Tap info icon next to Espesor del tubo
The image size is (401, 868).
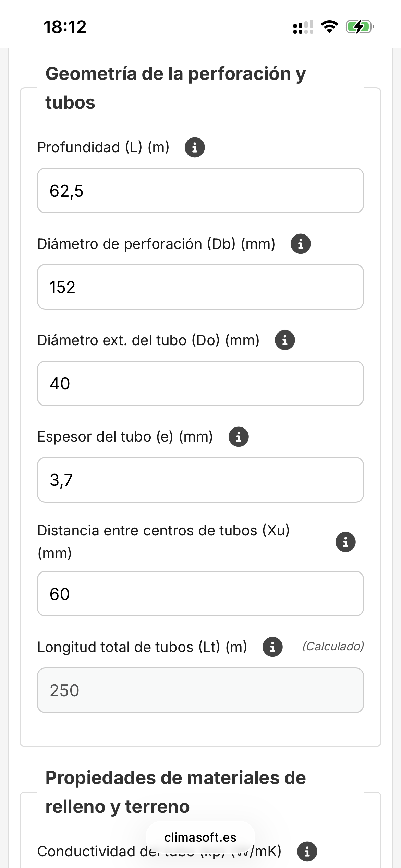point(239,437)
